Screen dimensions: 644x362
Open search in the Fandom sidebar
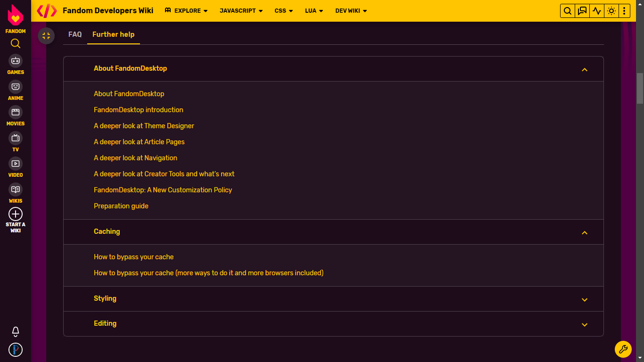[16, 44]
